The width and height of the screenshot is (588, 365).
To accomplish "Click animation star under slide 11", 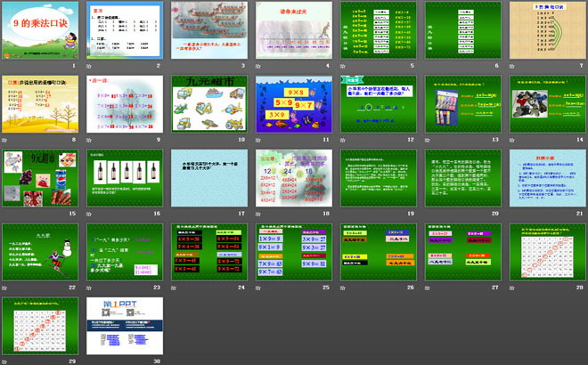I will (258, 140).
